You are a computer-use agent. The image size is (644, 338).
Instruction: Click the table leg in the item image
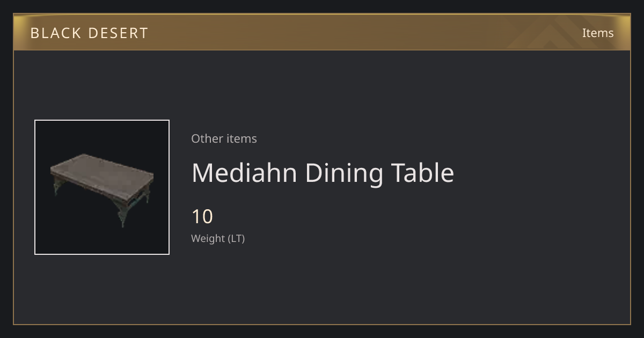(123, 213)
